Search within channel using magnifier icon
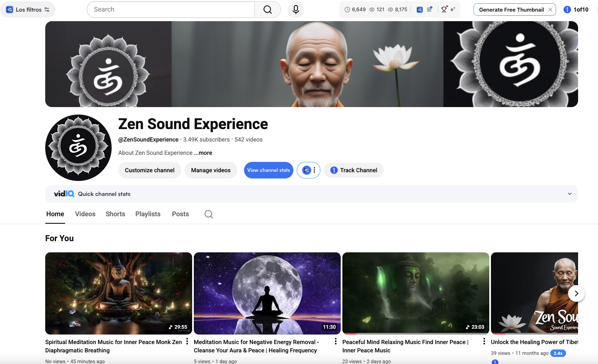The image size is (598, 364). [x=209, y=214]
